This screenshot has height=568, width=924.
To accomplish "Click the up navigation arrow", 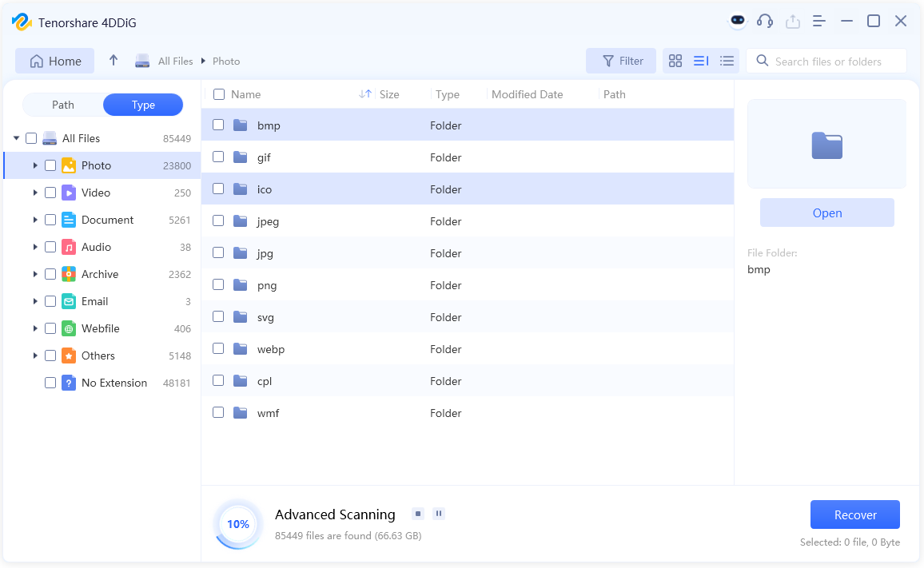I will point(114,60).
